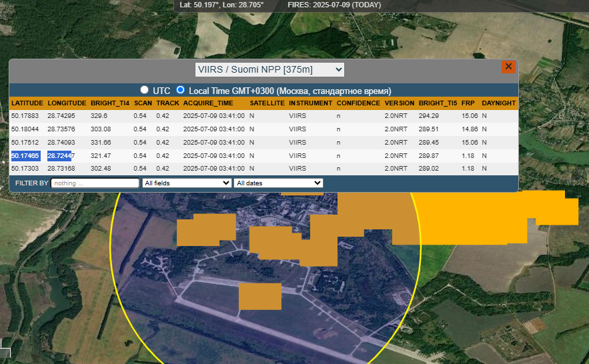The height and width of the screenshot is (364, 589).
Task: Sort by the TRACK column header
Action: coord(167,103)
